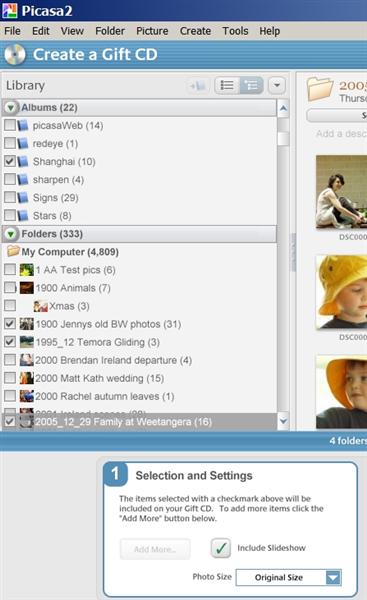
Task: Tick the redeye album checkbox
Action: click(10, 143)
